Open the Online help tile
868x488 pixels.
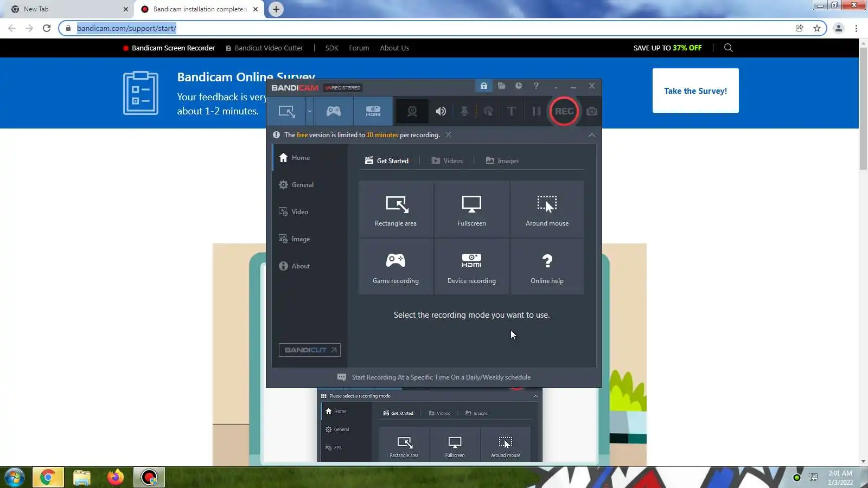tap(547, 267)
